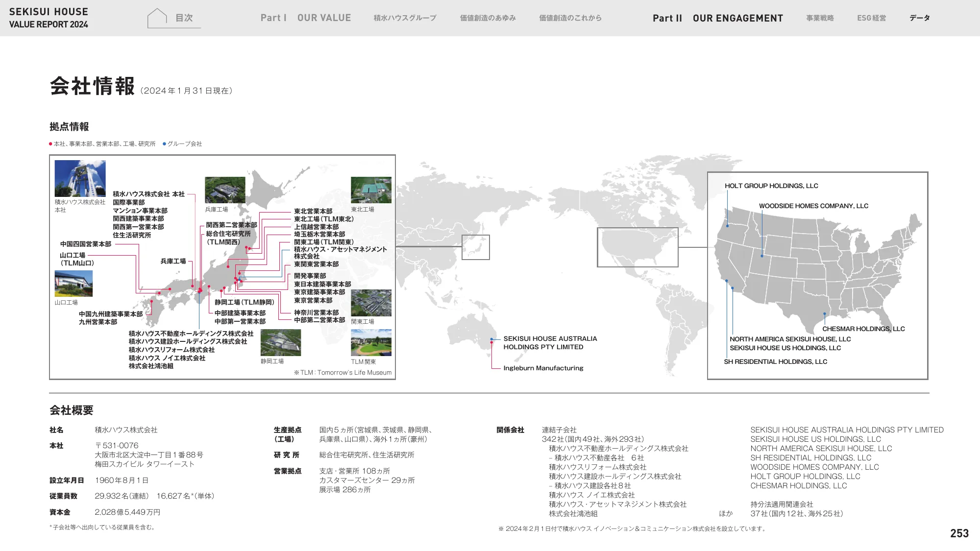Click the 埼玉栃木営業本部 label
This screenshot has height=551, width=980.
(x=319, y=235)
